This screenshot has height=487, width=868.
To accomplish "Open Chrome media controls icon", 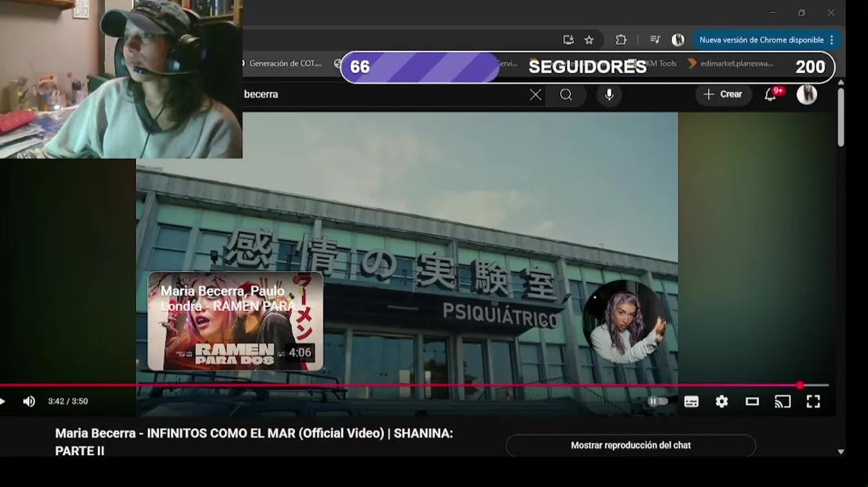I will pyautogui.click(x=654, y=40).
